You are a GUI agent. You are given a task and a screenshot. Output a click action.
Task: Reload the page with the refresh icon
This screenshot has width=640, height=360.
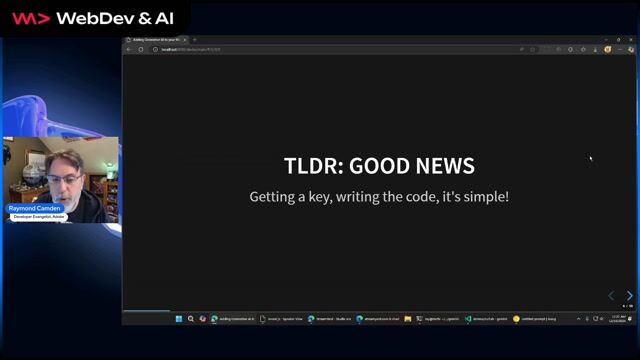click(x=141, y=49)
